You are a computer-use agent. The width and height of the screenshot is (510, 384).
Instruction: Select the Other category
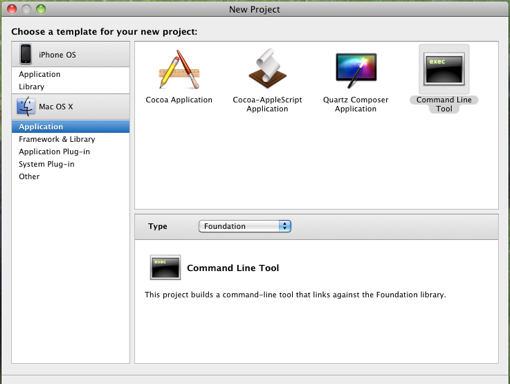point(71,176)
